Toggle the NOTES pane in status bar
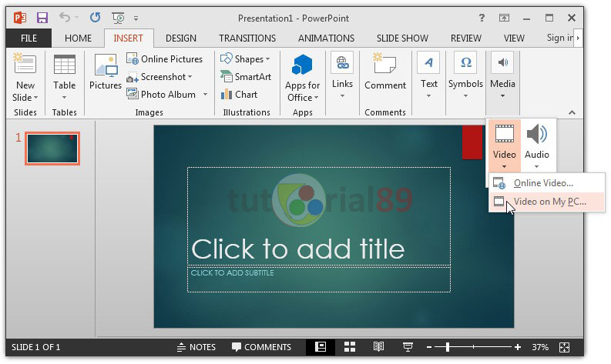This screenshot has width=611, height=364. 196,347
